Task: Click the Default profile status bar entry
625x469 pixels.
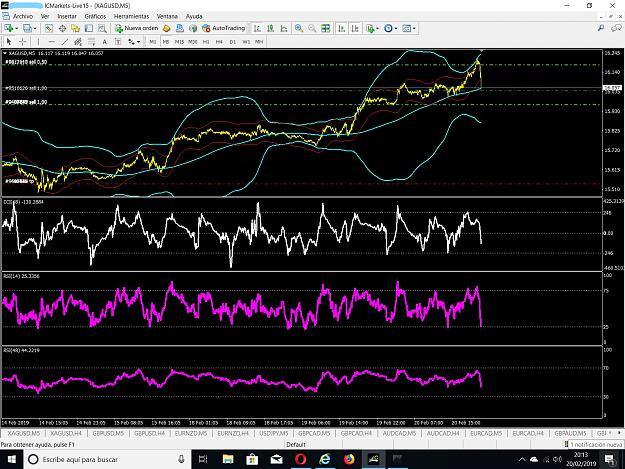Action: 296,444
